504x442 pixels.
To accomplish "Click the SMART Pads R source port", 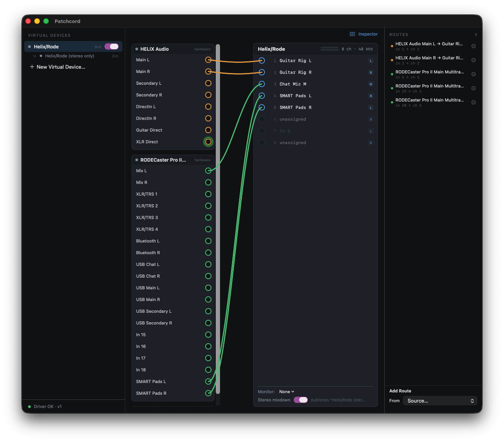I will click(x=208, y=393).
